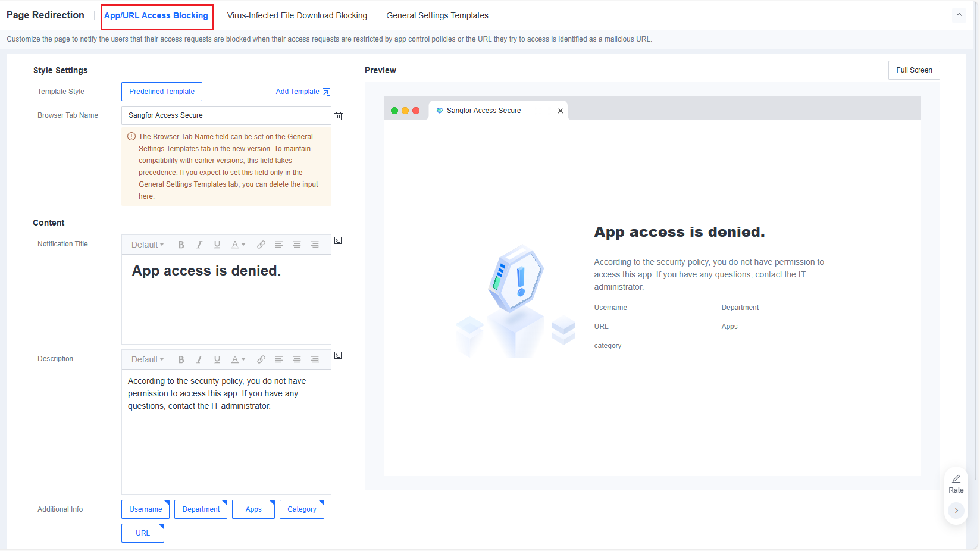The width and height of the screenshot is (980, 551).
Task: Collapse the Page Redirection section
Action: (x=959, y=15)
